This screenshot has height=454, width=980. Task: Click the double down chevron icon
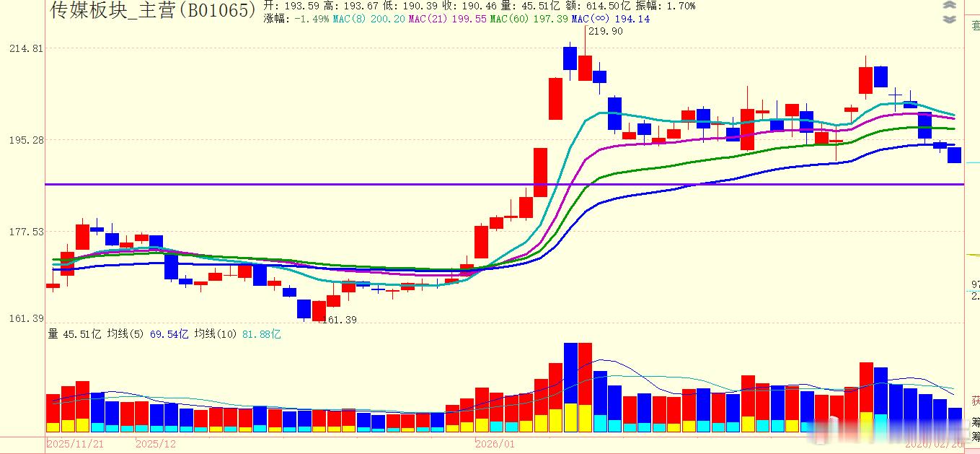[950, 19]
